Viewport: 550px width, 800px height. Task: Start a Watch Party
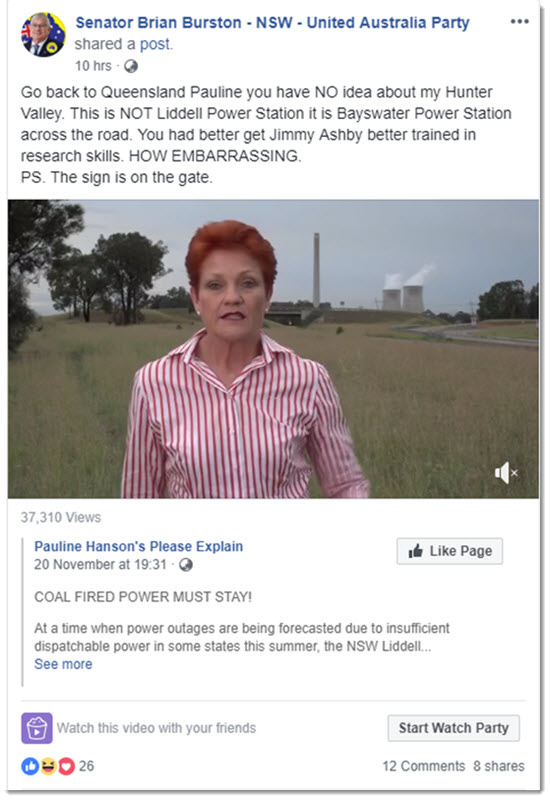pos(454,728)
